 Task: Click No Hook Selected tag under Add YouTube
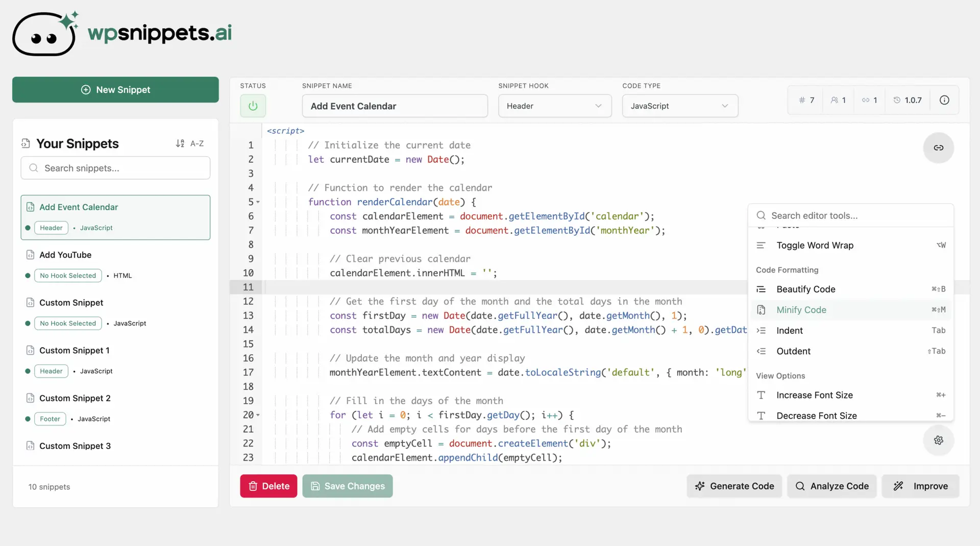pos(68,276)
